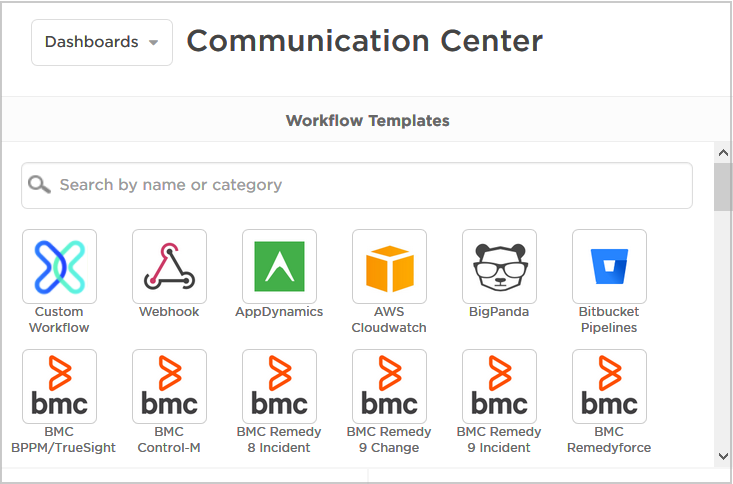Click the Webhook label text
Screen dimensions: 733x484
click(169, 312)
